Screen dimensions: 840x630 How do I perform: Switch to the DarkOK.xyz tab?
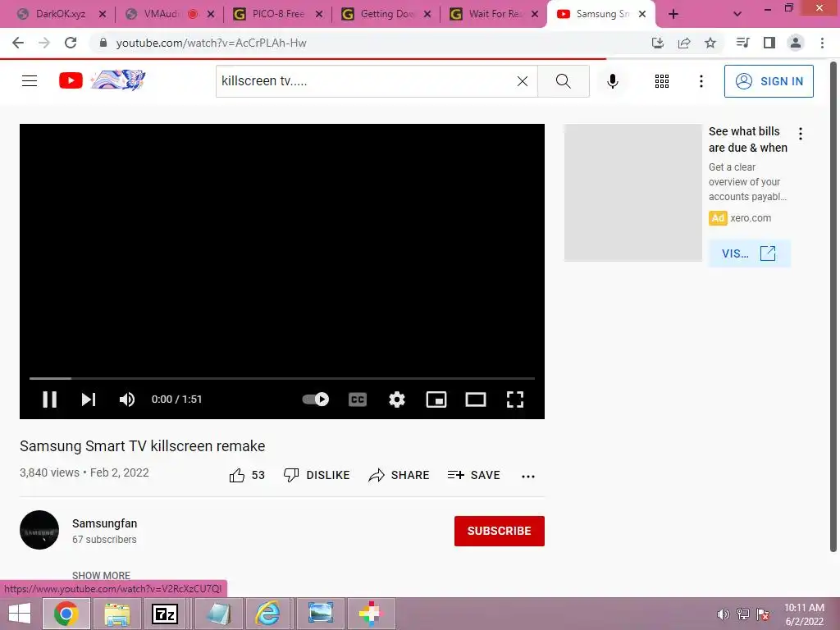tap(60, 14)
